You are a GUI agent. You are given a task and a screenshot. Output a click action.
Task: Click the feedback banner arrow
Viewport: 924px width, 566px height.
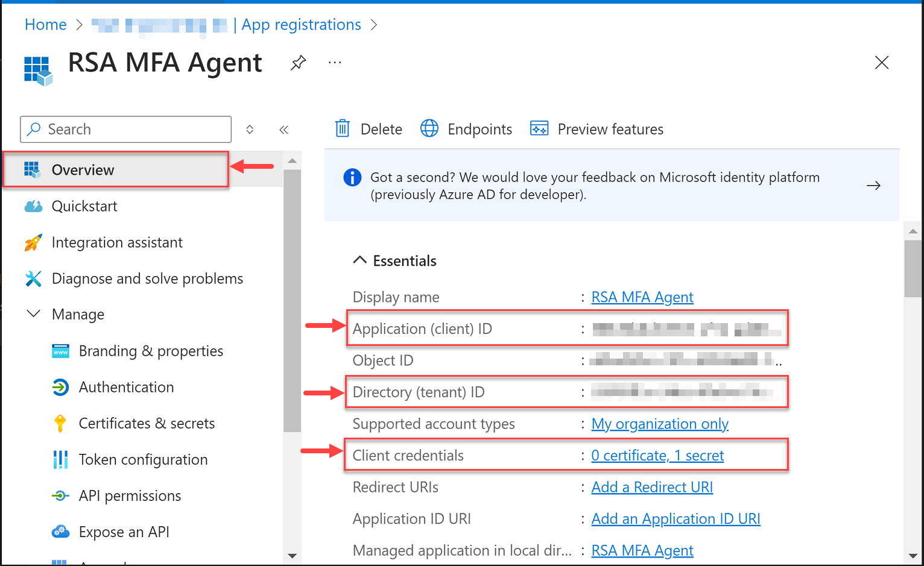click(873, 186)
